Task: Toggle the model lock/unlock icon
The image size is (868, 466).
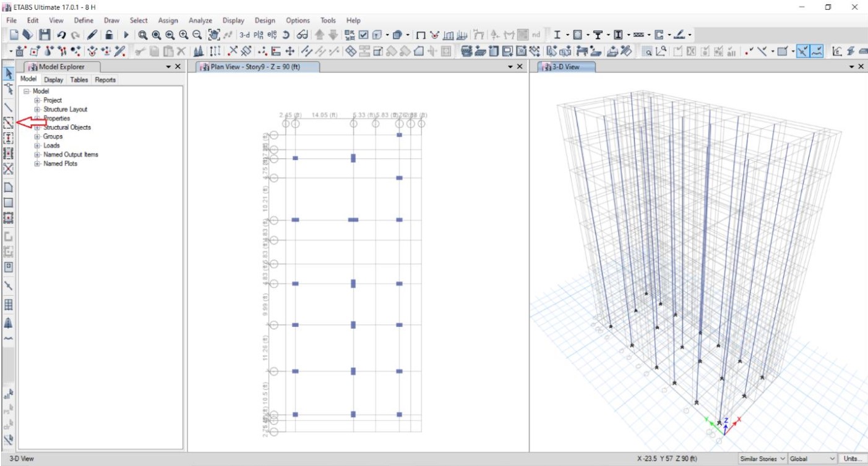Action: click(109, 35)
